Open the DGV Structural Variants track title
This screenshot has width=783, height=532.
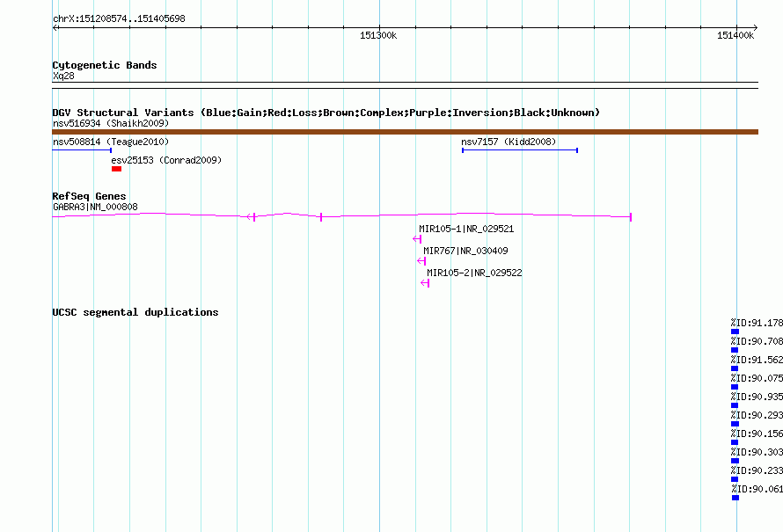click(326, 113)
